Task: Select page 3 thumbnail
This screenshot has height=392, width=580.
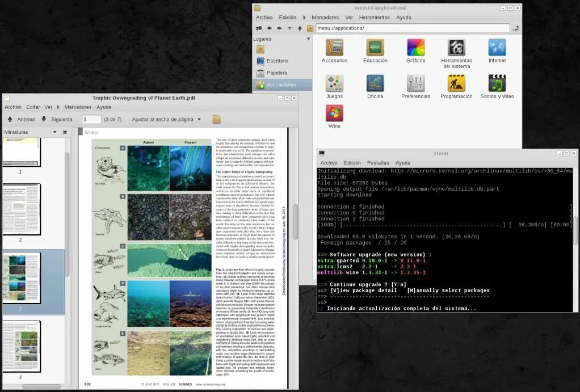Action: click(21, 278)
